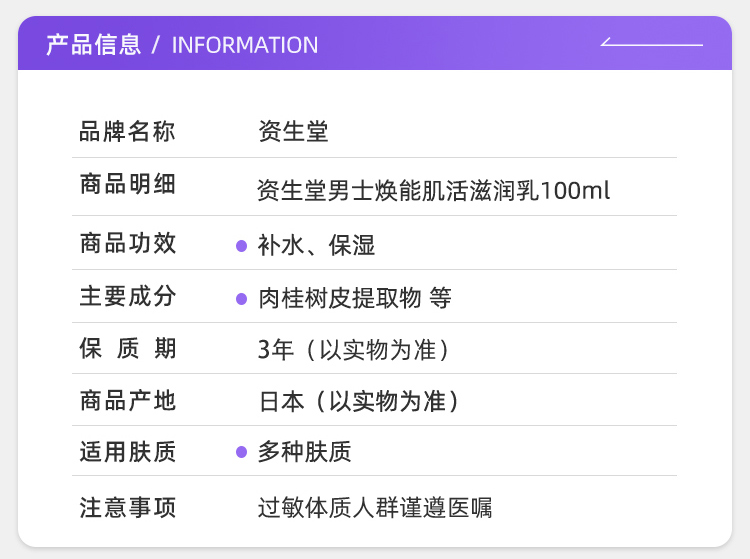This screenshot has width=750, height=559.
Task: Click the 适用肤质 row label
Action: point(127,452)
